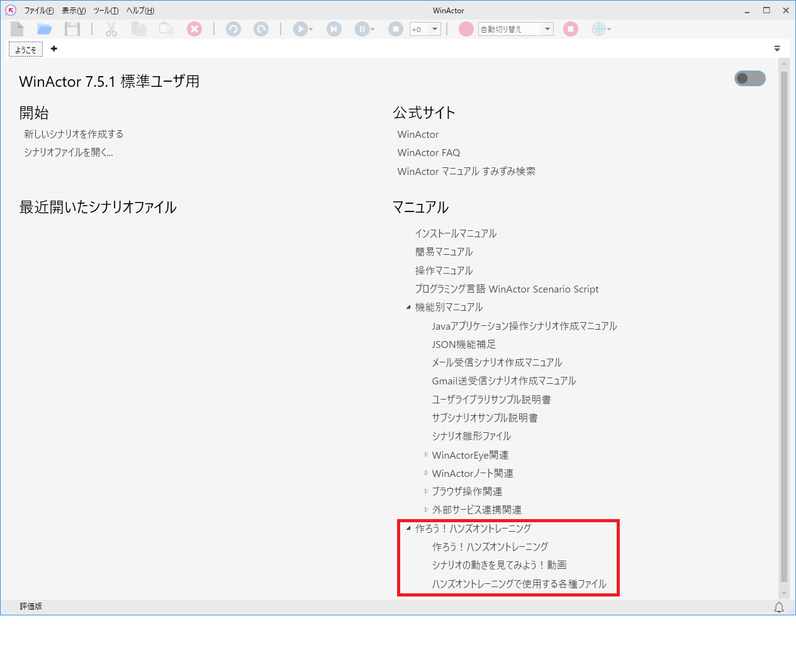Click the WinActor logo icon in title bar
This screenshot has height=672, width=796.
point(11,10)
